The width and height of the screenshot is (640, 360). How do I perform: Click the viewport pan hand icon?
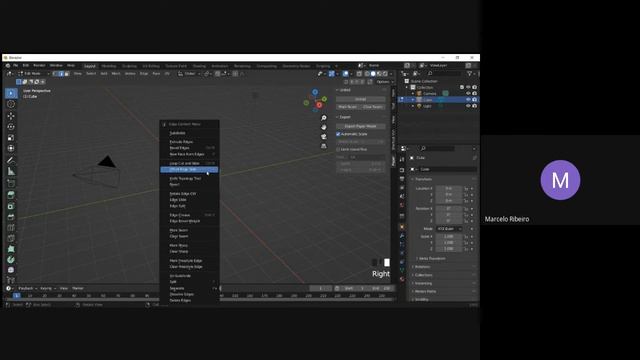(324, 127)
